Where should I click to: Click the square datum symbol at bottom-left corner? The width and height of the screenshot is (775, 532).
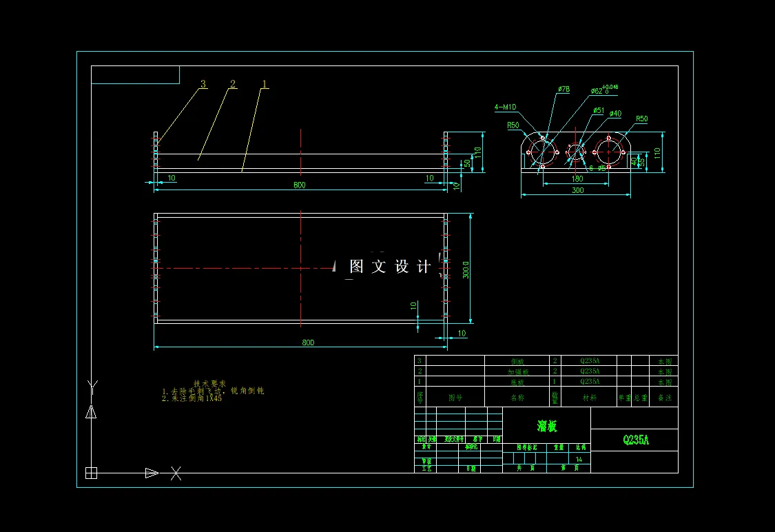(x=90, y=472)
